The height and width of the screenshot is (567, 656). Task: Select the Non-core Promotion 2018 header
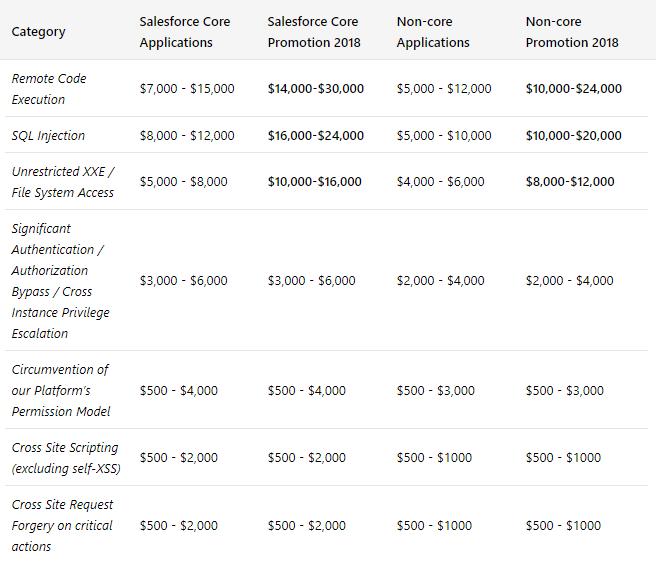[x=572, y=32]
